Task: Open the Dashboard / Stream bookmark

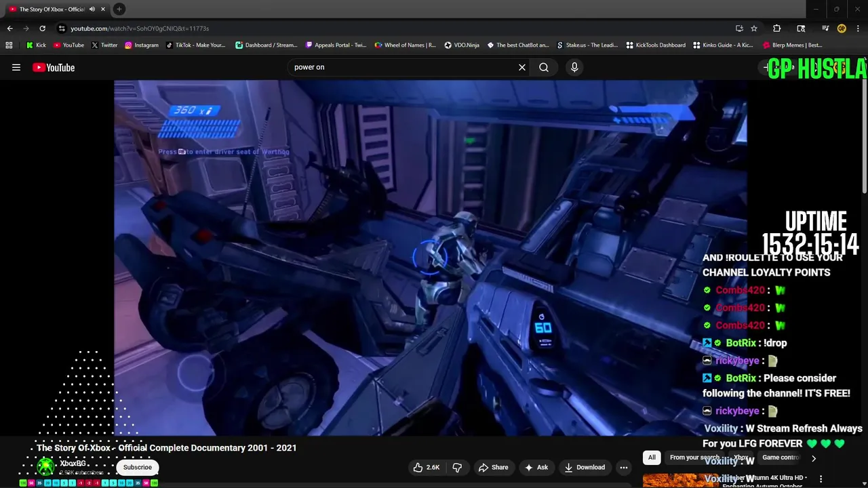Action: [266, 45]
